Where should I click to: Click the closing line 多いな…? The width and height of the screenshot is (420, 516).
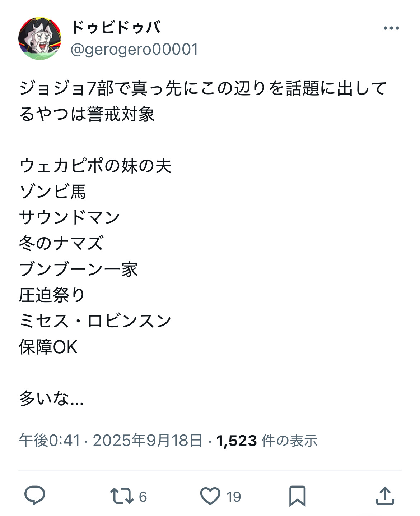51,398
